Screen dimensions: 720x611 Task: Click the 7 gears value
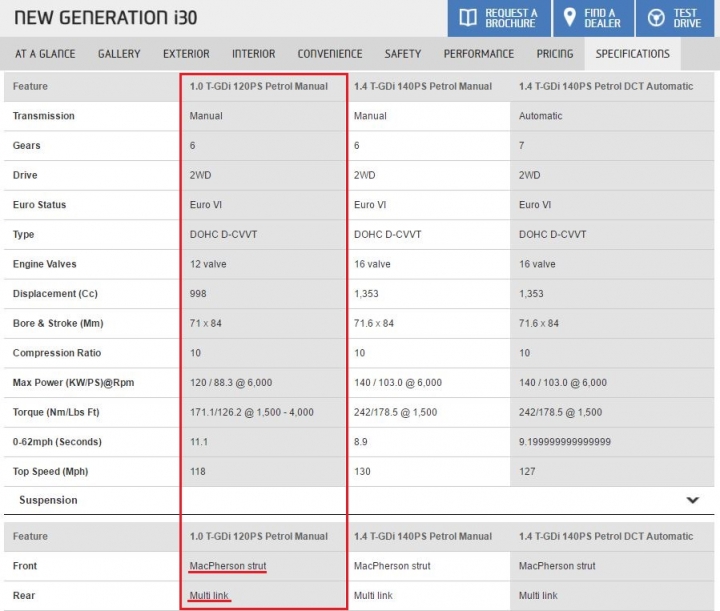pos(522,146)
